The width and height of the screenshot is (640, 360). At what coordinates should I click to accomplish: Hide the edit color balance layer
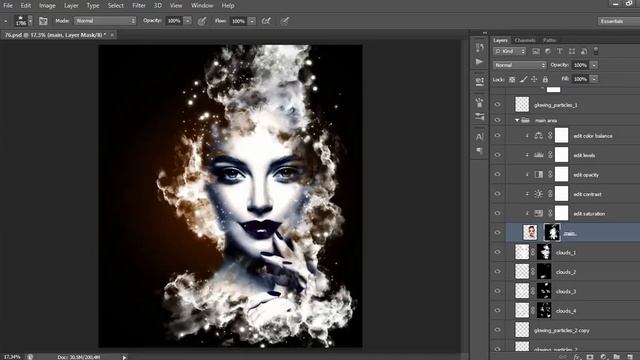tap(498, 136)
